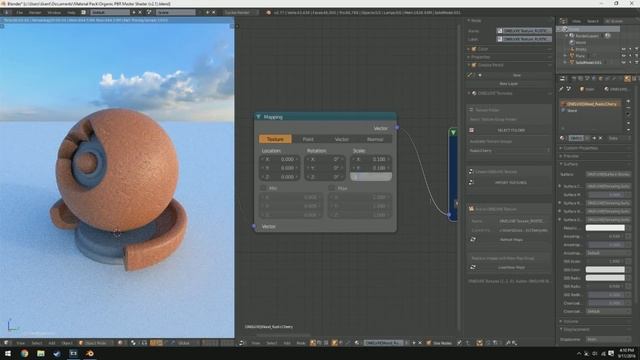Screen dimensions: 640x360
Task: Click the SSS Color swatch
Action: point(605,269)
